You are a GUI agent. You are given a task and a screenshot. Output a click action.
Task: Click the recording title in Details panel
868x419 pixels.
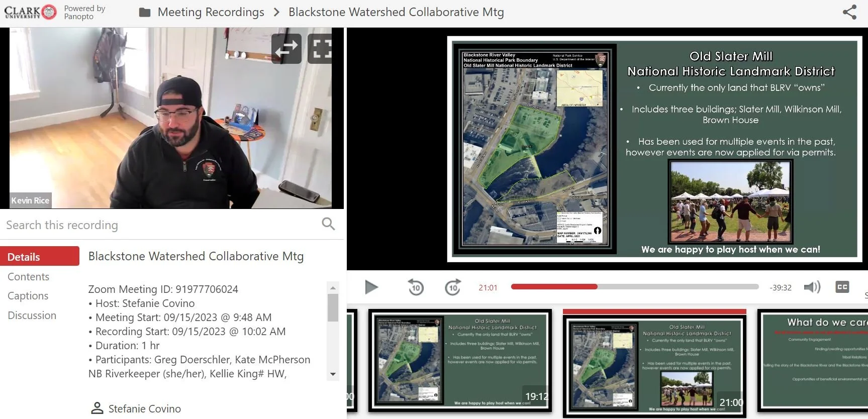pos(196,256)
